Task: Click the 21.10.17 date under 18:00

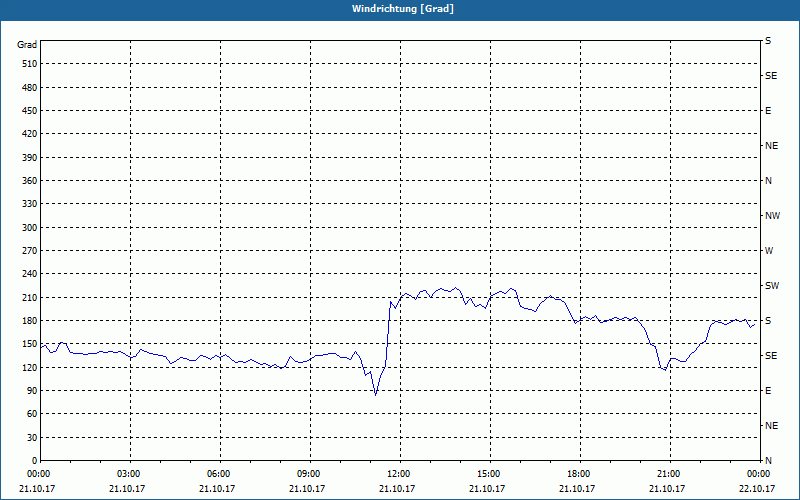Action: click(577, 489)
